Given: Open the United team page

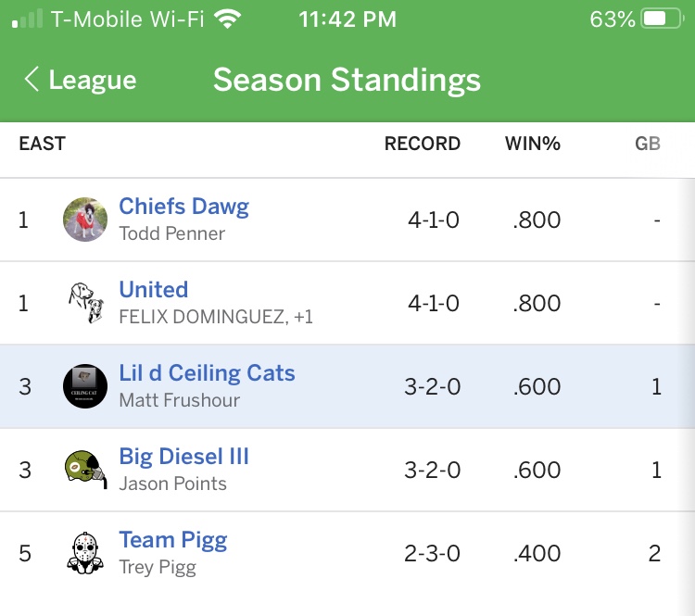Looking at the screenshot, I should pos(154,290).
